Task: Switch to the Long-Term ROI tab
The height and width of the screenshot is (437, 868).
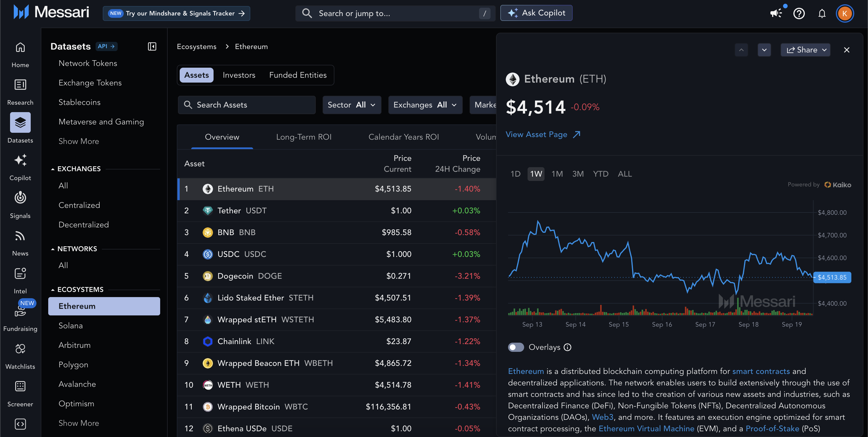Action: click(304, 137)
